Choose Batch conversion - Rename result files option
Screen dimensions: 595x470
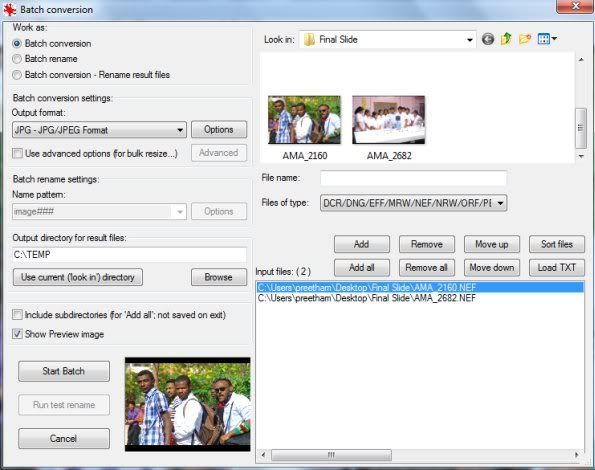click(17, 75)
